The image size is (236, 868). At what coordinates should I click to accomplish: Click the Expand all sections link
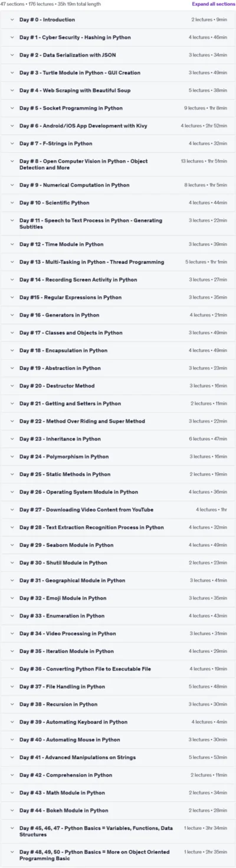point(213,4)
